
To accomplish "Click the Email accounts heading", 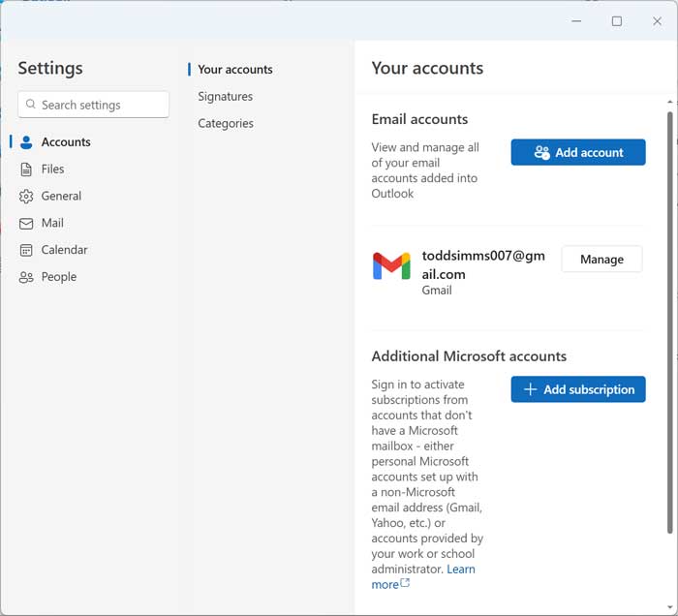I will pyautogui.click(x=419, y=119).
